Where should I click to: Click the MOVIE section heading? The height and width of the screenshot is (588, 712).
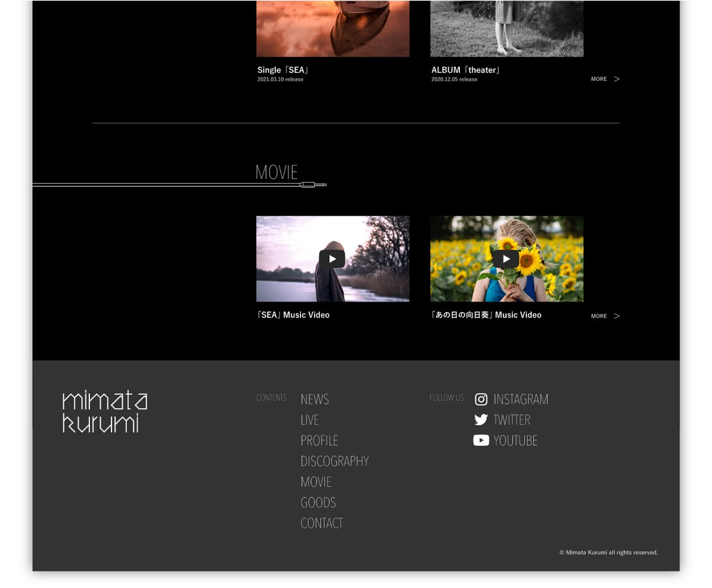[277, 172]
